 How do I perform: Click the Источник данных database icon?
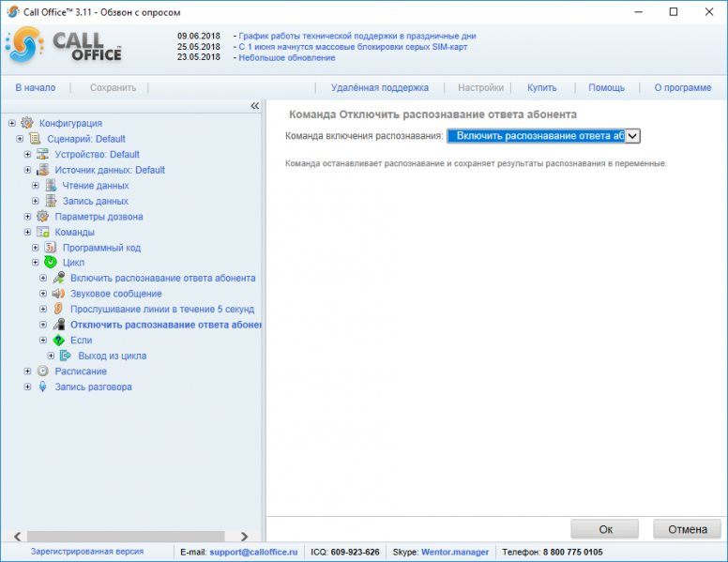(x=43, y=170)
